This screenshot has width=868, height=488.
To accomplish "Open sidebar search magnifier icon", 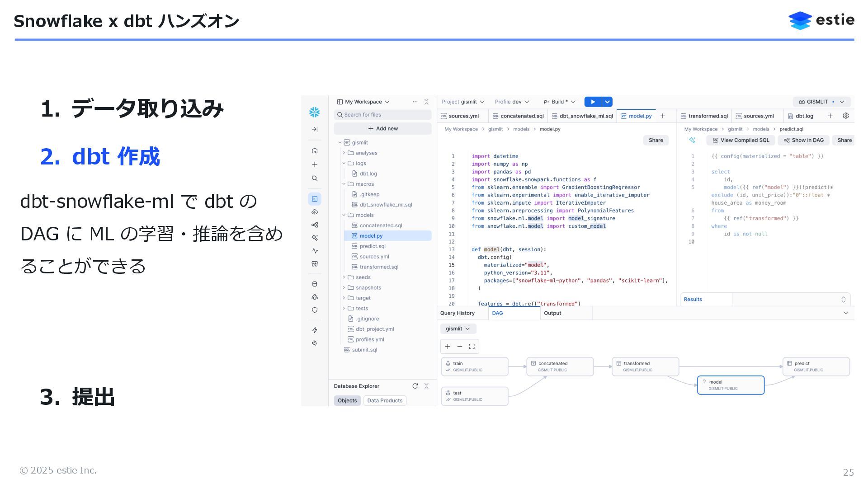I will pyautogui.click(x=315, y=178).
